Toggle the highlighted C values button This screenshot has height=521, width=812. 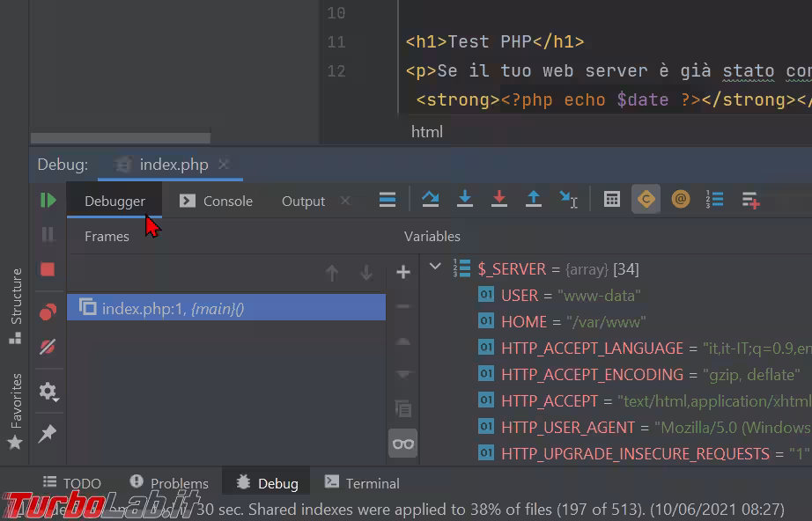tap(646, 200)
